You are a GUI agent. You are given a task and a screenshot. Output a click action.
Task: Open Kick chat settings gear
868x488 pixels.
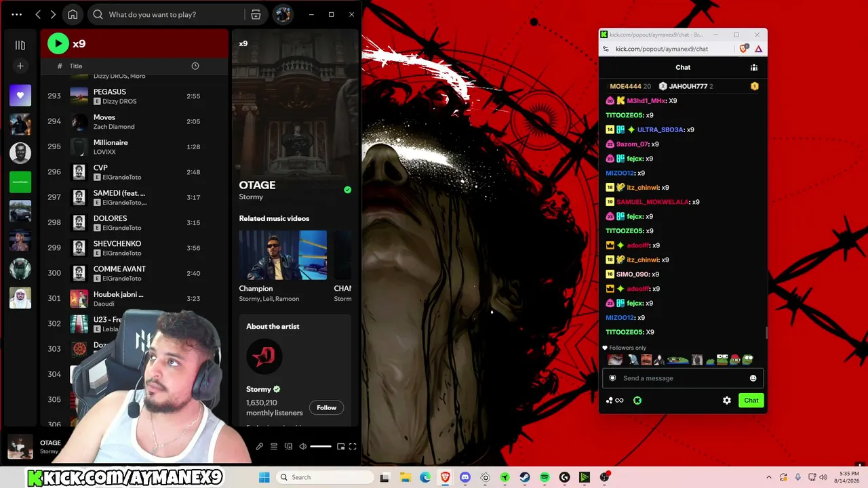pyautogui.click(x=727, y=401)
